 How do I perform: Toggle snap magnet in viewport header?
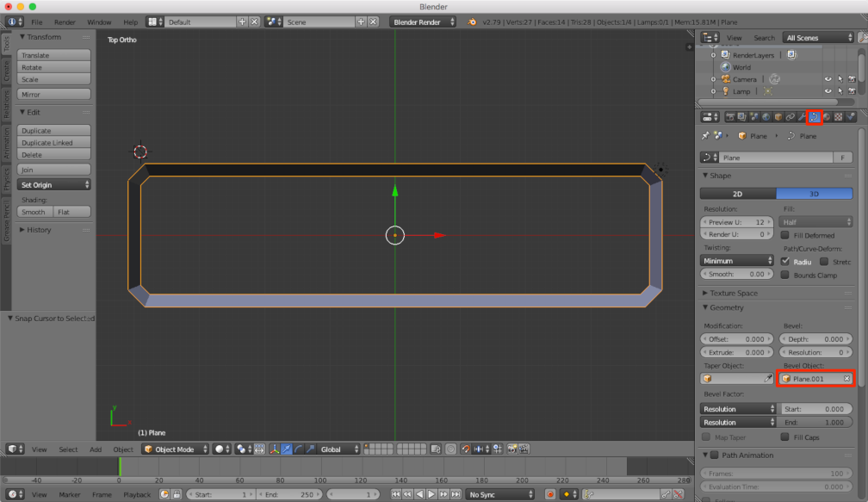pyautogui.click(x=466, y=449)
